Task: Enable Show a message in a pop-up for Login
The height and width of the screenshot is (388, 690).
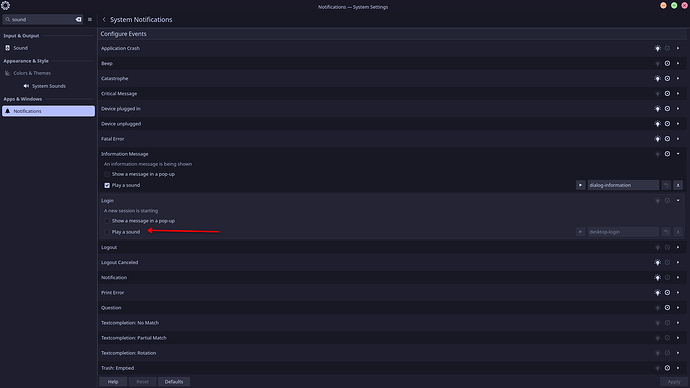Action: 107,221
